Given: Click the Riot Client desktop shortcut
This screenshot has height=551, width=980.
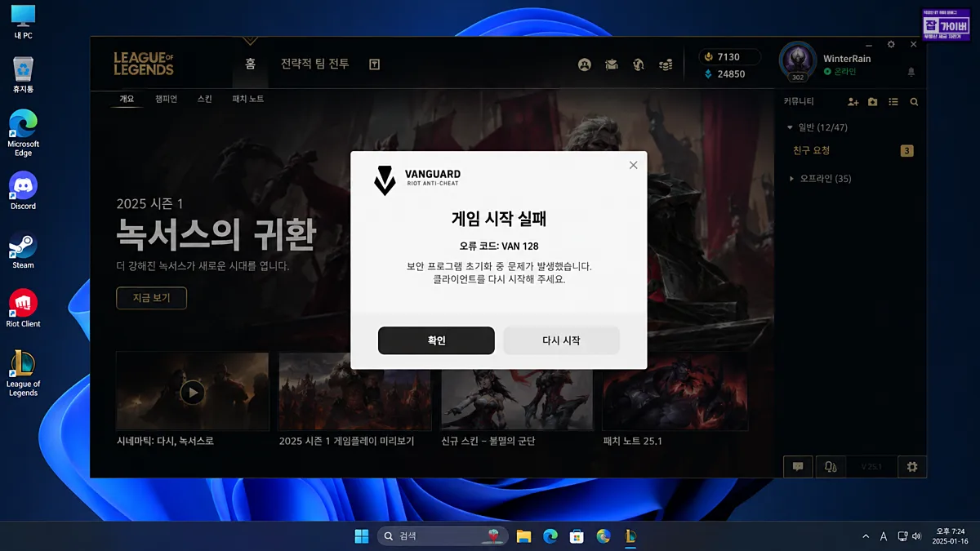Looking at the screenshot, I should 23,309.
